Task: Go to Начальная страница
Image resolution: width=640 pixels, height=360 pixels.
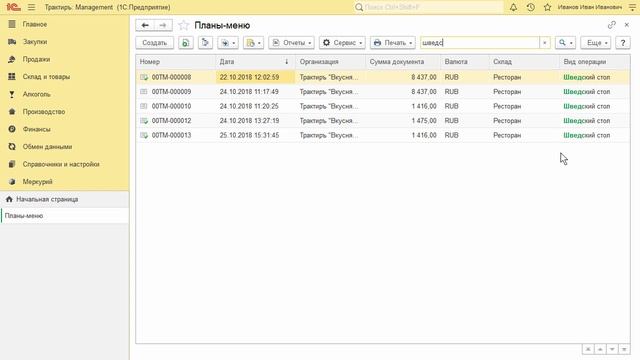Action: pos(47,200)
